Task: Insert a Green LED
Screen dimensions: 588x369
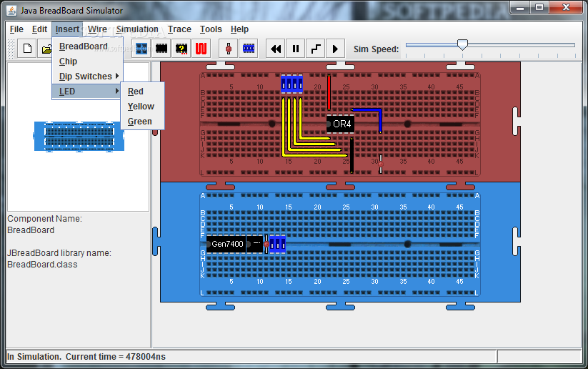Action: coord(142,122)
